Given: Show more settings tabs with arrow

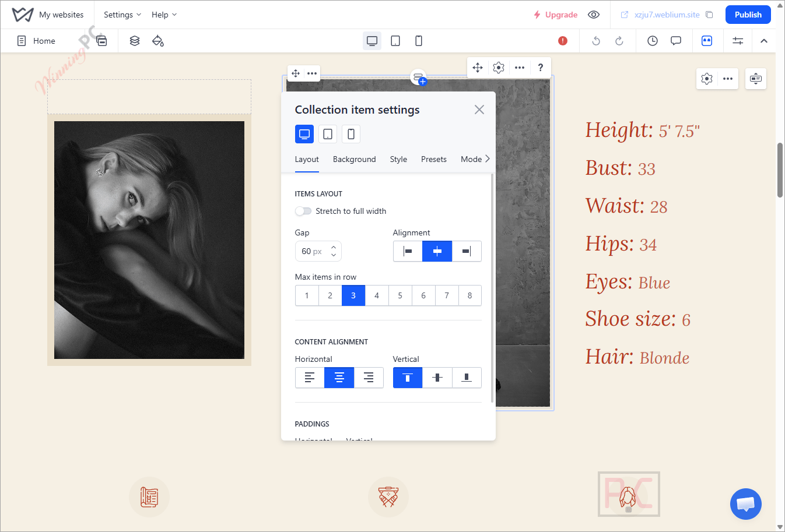Looking at the screenshot, I should click(488, 158).
